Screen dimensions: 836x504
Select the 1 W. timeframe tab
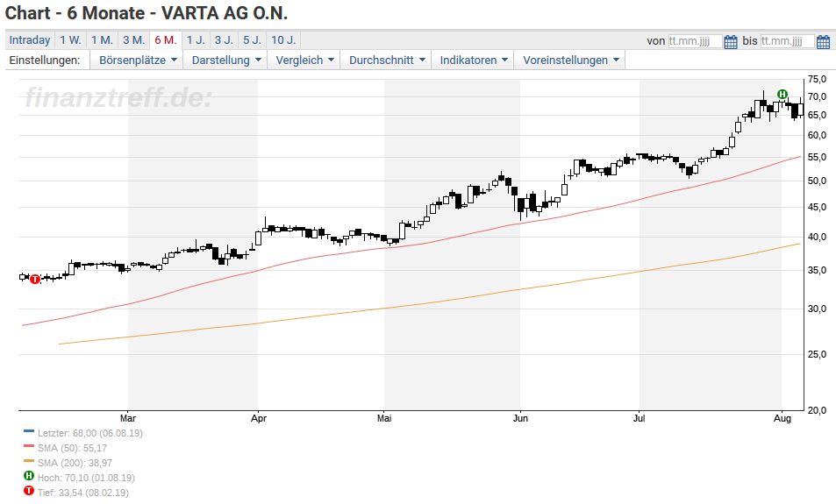pos(70,40)
